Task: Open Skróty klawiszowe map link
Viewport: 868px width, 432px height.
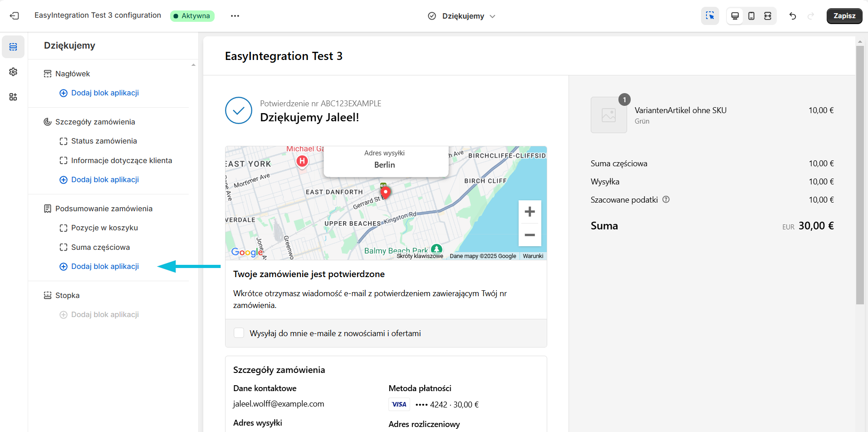Action: click(x=420, y=256)
